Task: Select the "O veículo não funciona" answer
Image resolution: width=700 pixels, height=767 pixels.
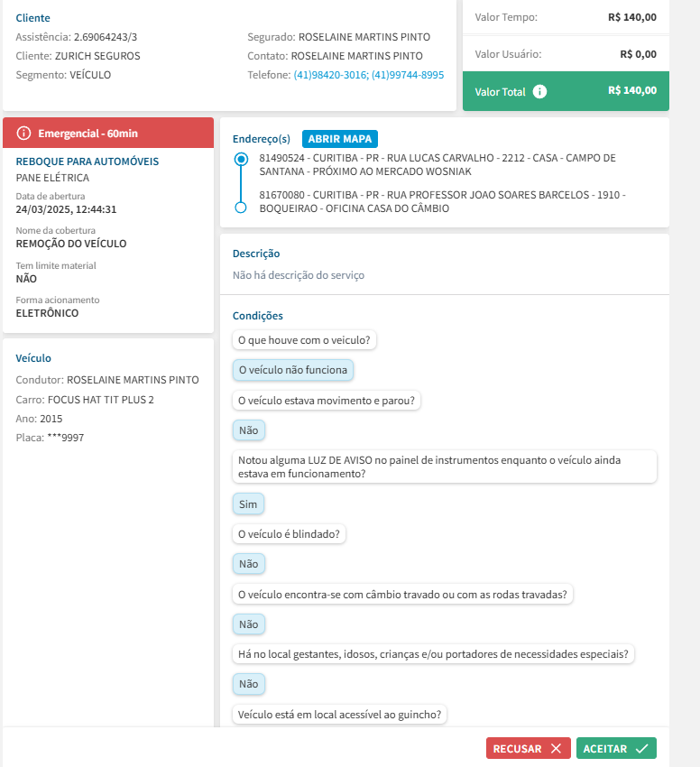Action: click(x=292, y=370)
